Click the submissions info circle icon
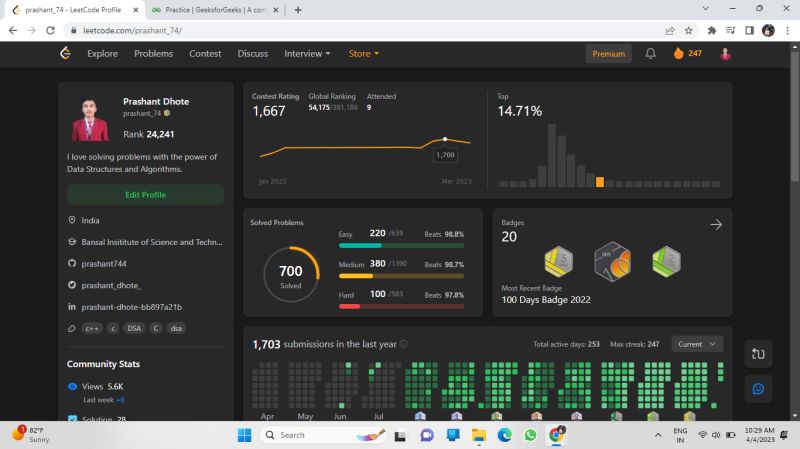Viewport: 800px width, 449px height. point(404,344)
